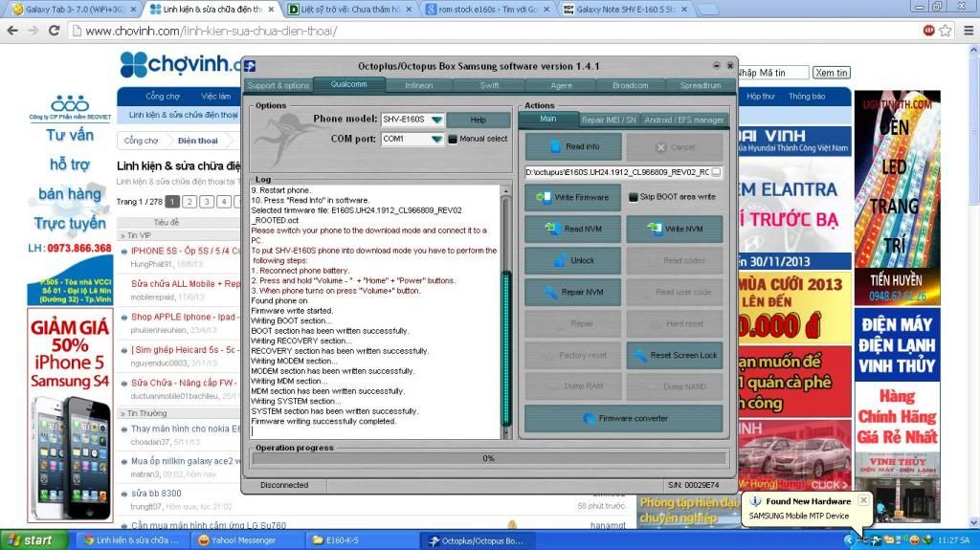Click Cổng chợ in blue navigation bar

[163, 97]
